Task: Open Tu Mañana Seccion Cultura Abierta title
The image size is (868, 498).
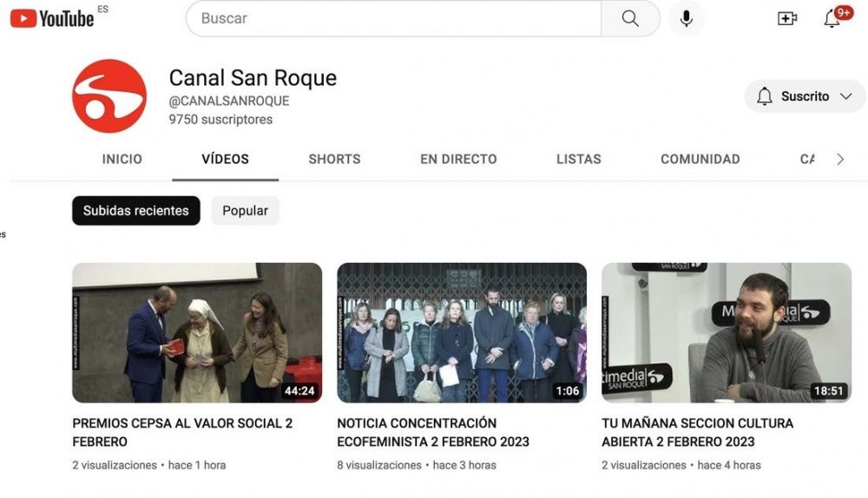Action: (x=697, y=432)
